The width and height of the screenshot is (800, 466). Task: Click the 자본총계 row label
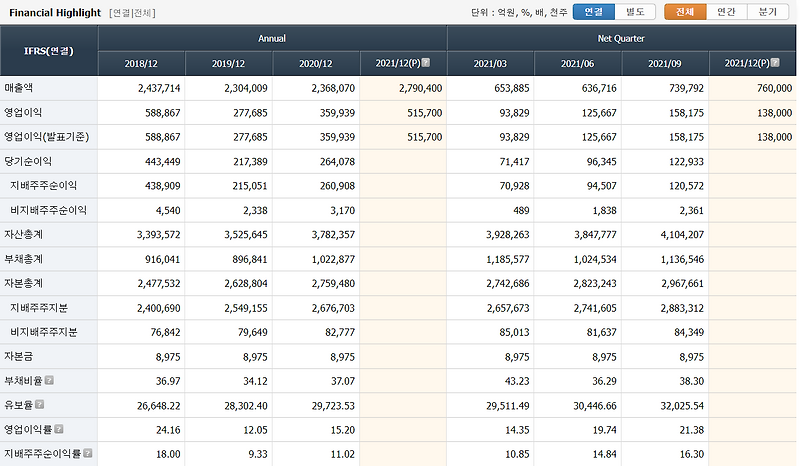23,283
